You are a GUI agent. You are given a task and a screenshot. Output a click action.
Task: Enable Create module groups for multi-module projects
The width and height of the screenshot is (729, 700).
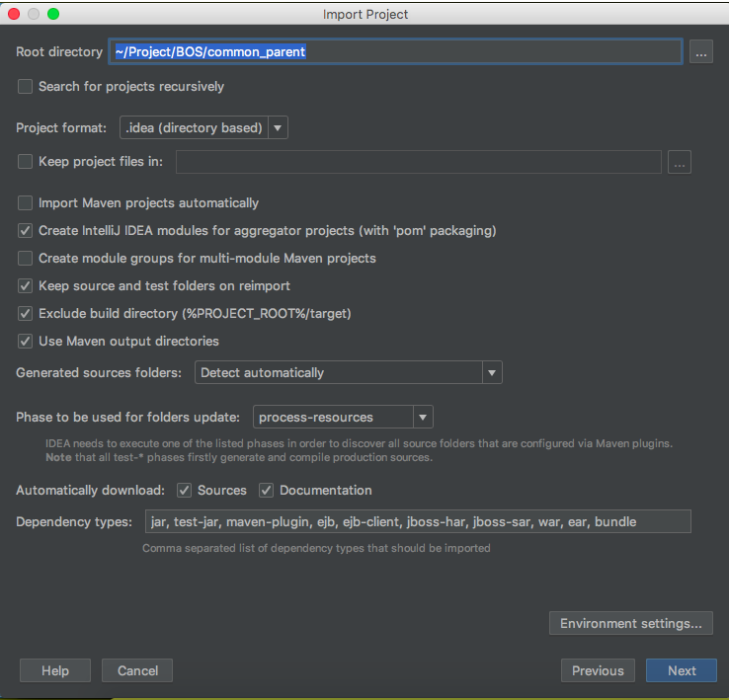26,259
